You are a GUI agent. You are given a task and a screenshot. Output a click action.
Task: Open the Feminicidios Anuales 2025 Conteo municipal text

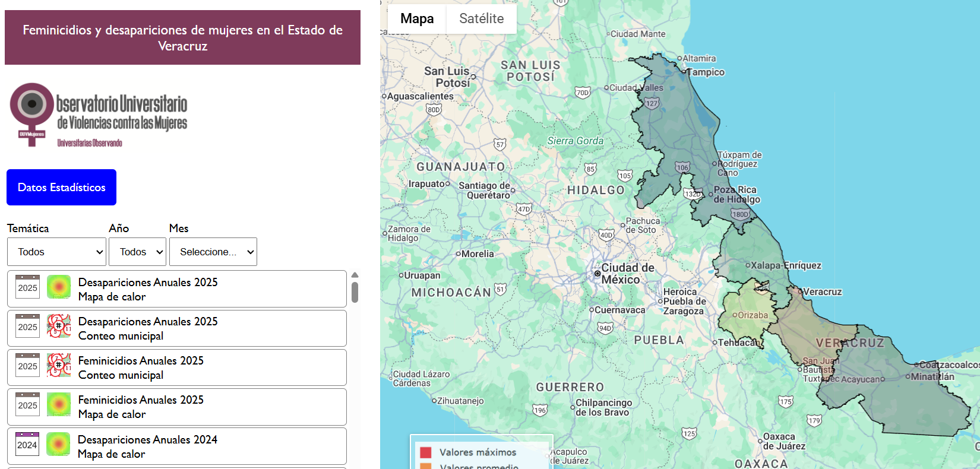click(x=141, y=367)
